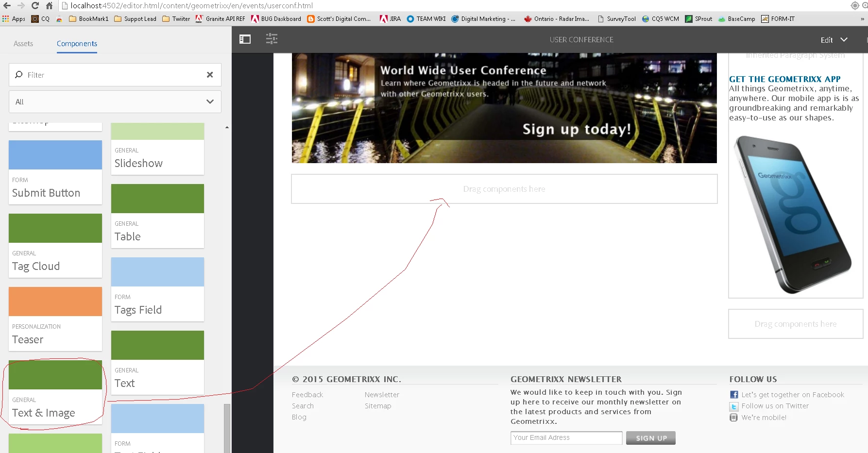This screenshot has width=868, height=453.
Task: Select the Text & Image component
Action: point(55,392)
